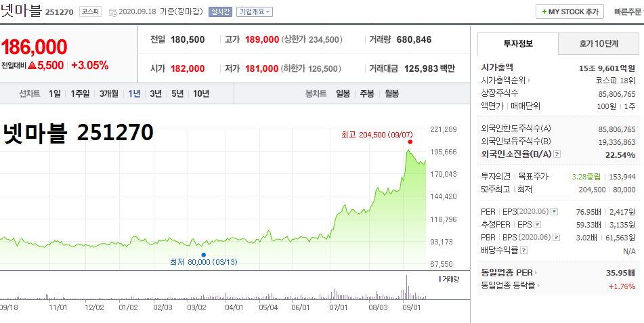644x323 pixels.
Task: Click the blue 최저 80,000 low marker dot
Action: pos(203,255)
